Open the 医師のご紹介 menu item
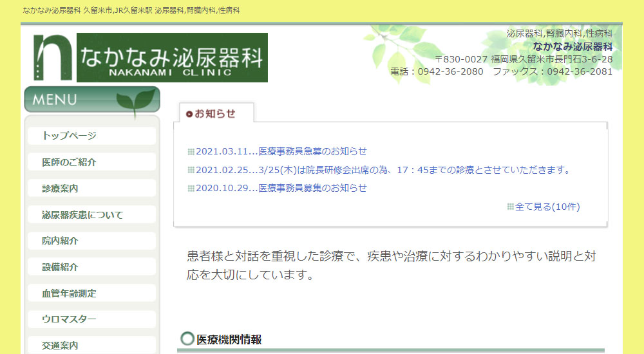 pos(91,162)
